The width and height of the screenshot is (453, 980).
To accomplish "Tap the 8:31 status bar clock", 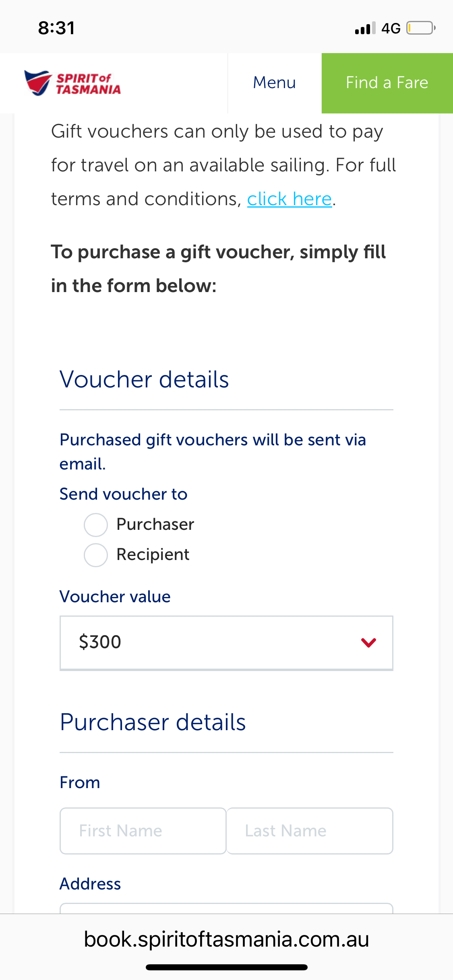I will (x=56, y=28).
